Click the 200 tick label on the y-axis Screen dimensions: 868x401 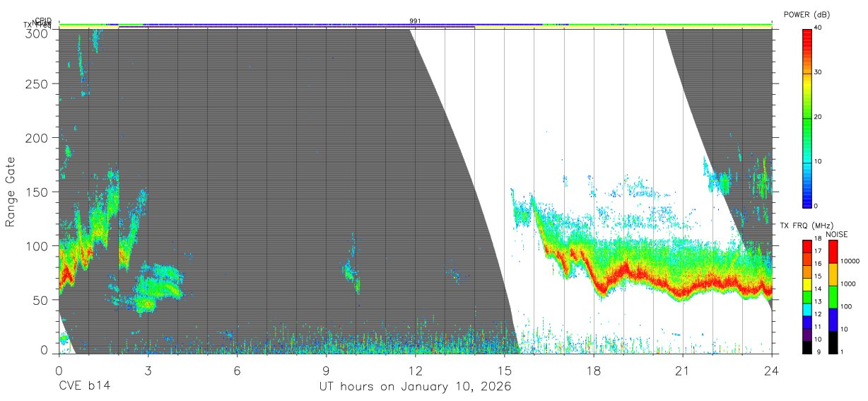pyautogui.click(x=37, y=138)
